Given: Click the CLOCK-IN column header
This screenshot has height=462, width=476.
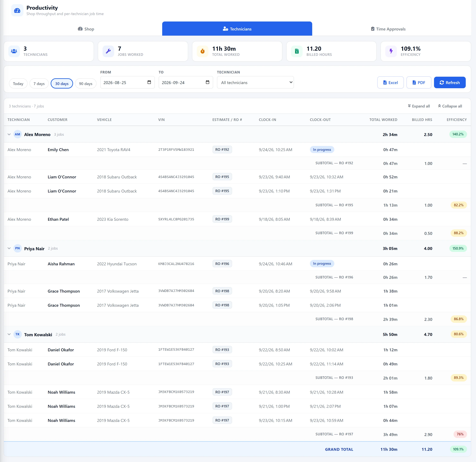Looking at the screenshot, I should click(x=267, y=120).
